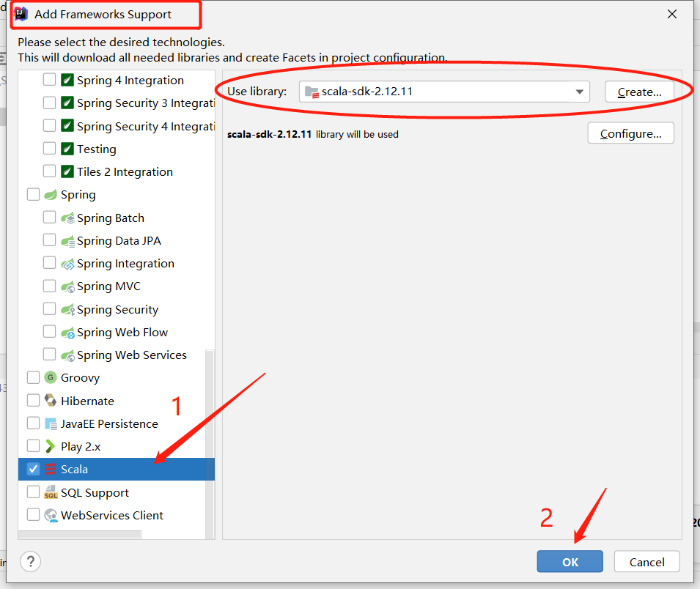The image size is (700, 589).
Task: Tick the Tiles 2 Integration checkbox
Action: click(x=49, y=171)
